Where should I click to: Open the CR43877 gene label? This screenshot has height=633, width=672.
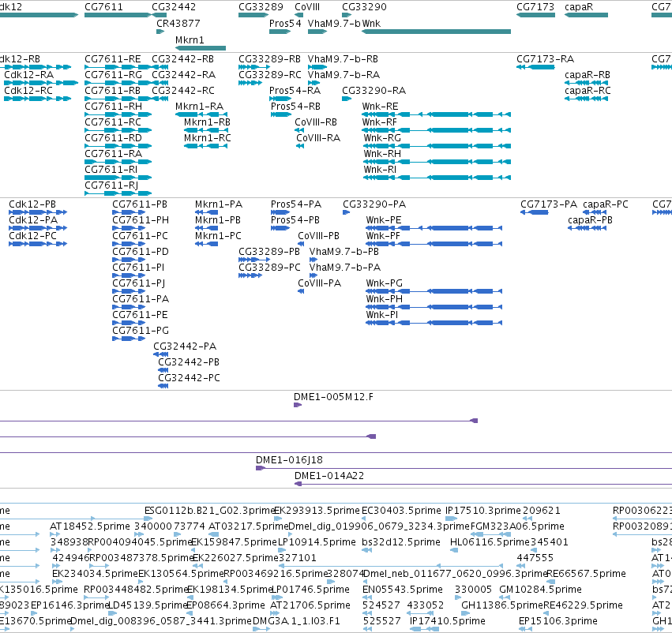[x=178, y=23]
